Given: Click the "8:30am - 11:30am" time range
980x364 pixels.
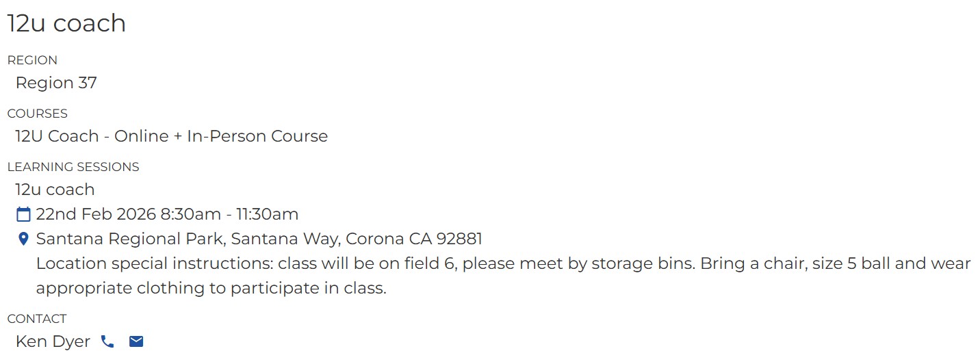Looking at the screenshot, I should pos(229,214).
